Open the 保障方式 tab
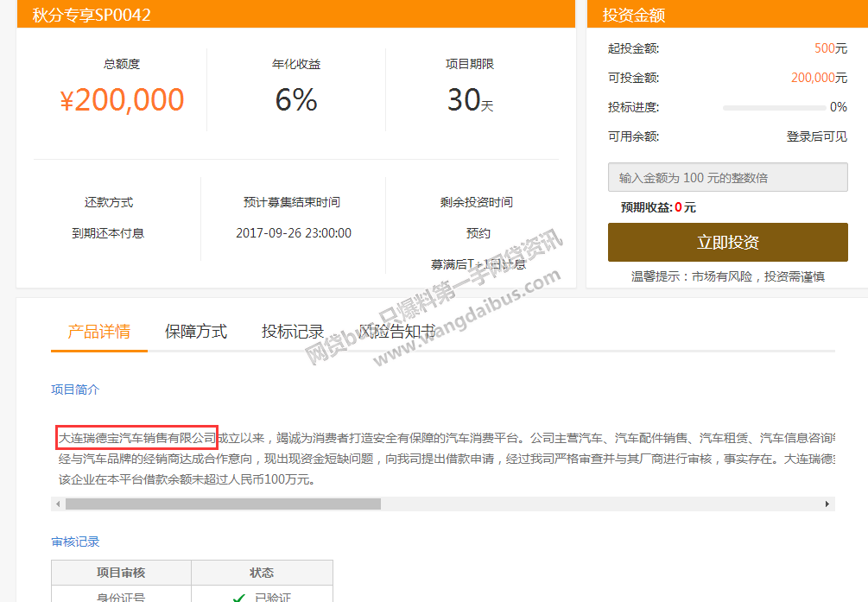This screenshot has width=868, height=602. point(196,331)
